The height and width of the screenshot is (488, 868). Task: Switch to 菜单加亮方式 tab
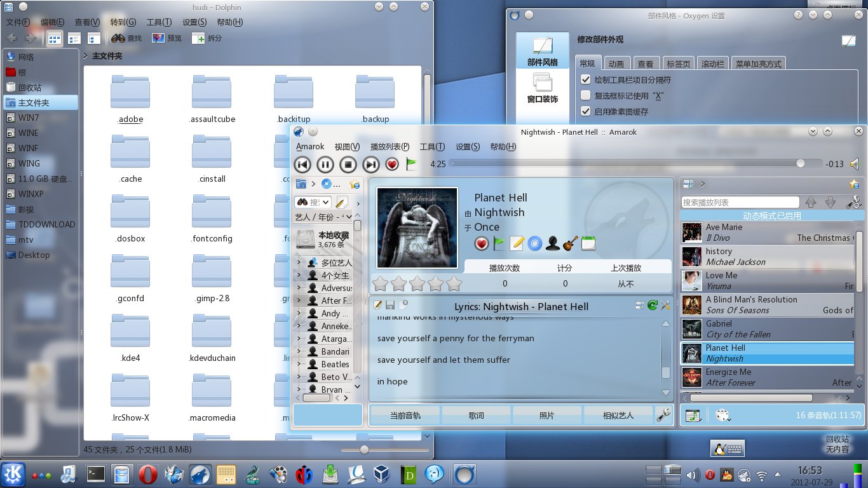[x=759, y=64]
